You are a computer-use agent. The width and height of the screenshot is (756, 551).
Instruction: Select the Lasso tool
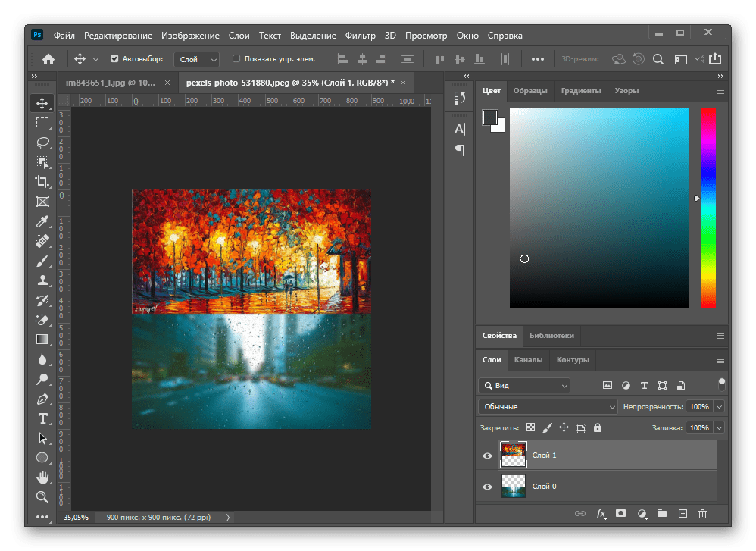click(42, 142)
